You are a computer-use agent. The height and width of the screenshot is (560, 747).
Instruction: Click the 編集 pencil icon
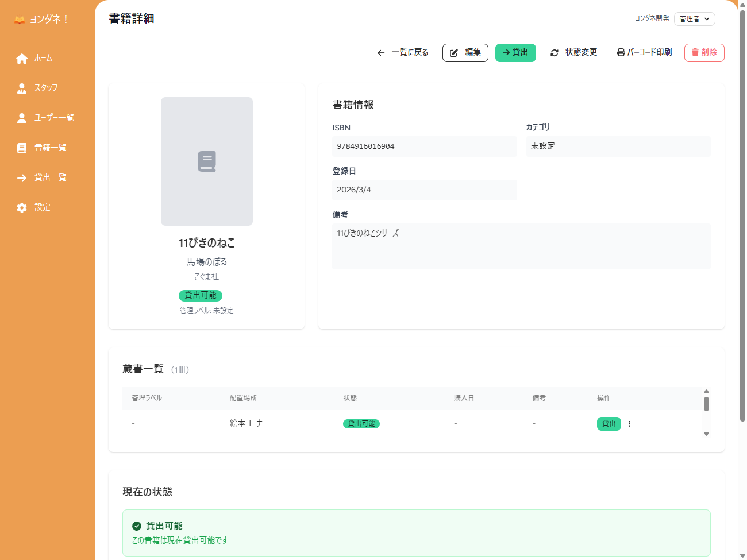(455, 52)
